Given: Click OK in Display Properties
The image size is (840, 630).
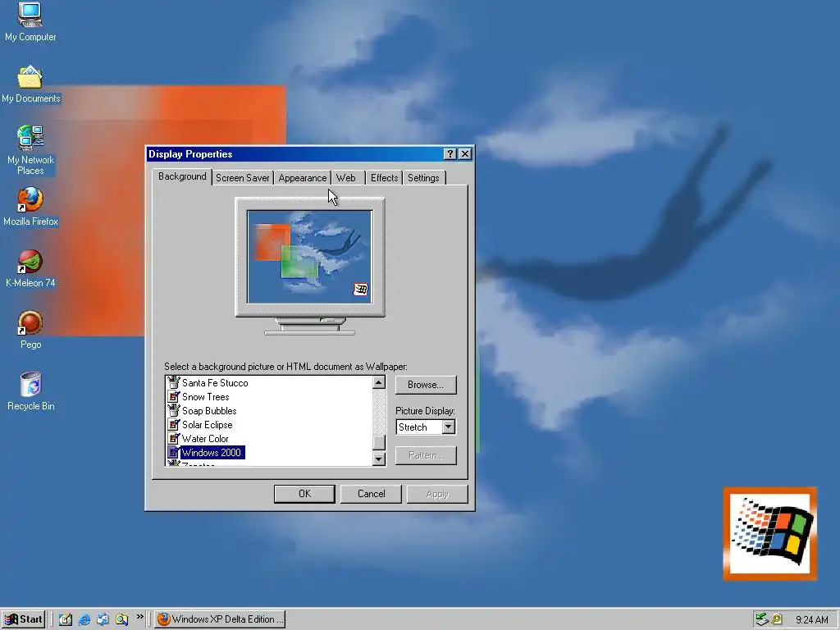Looking at the screenshot, I should click(304, 494).
